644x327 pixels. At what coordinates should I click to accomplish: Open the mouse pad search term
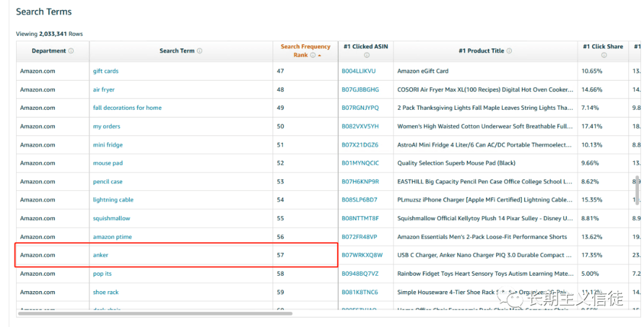(x=107, y=163)
